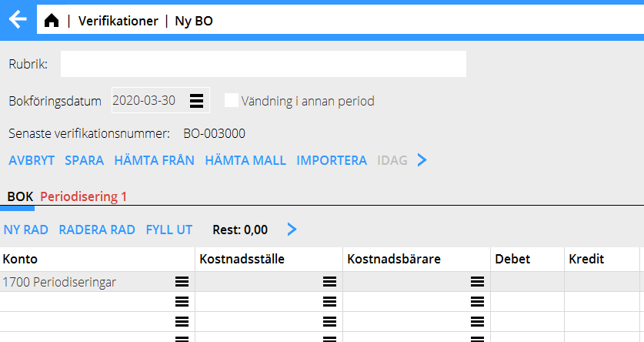Viewport: 644px width, 342px height.
Task: Open Kostnadsställe lookup in third row
Action: pos(329,321)
